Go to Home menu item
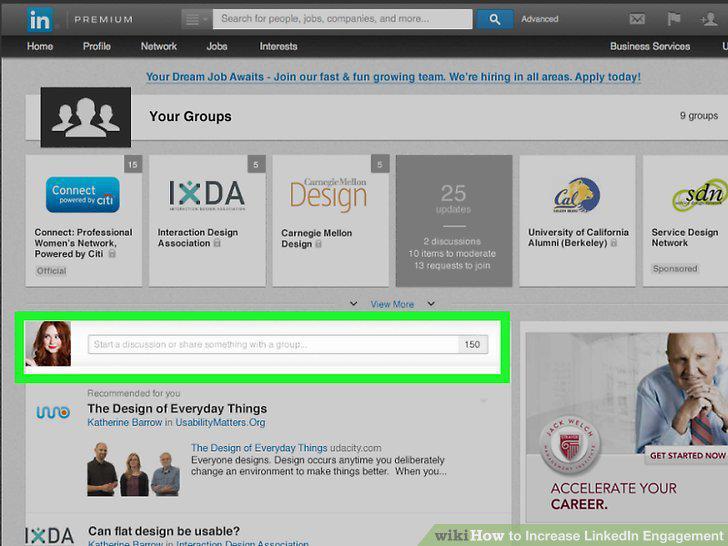728x546 pixels. [x=40, y=46]
